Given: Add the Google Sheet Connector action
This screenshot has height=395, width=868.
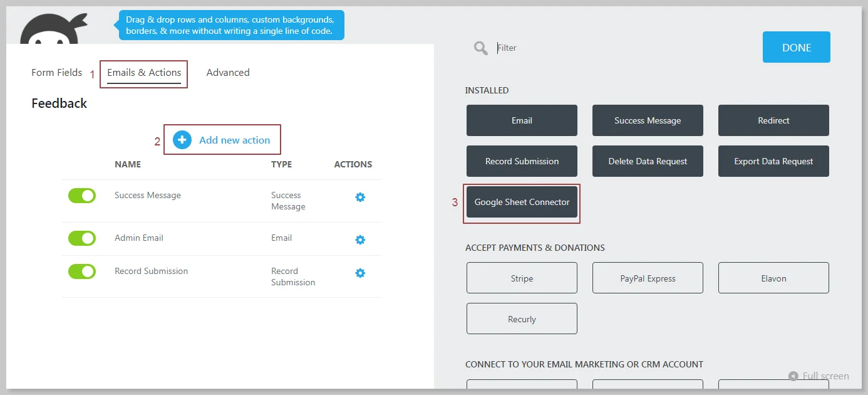Looking at the screenshot, I should coord(522,203).
